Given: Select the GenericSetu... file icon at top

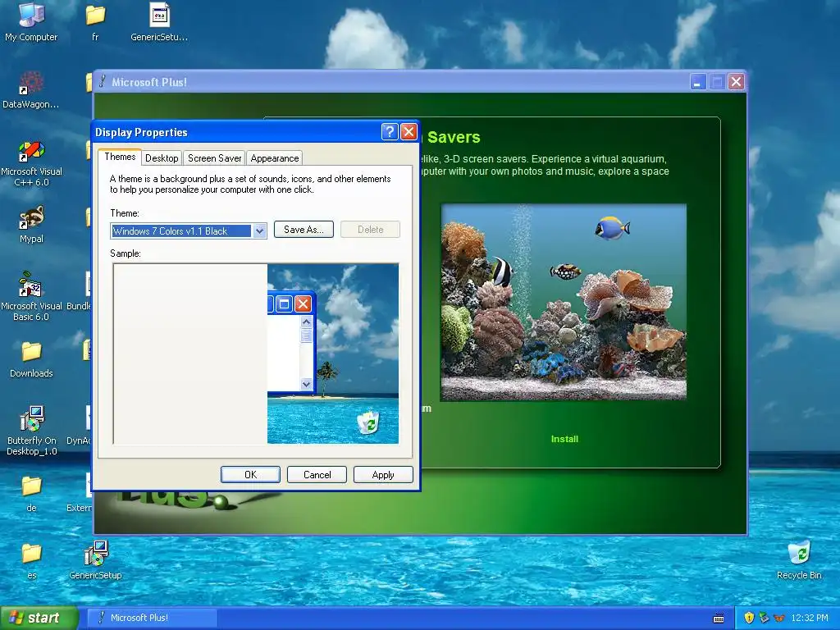Looking at the screenshot, I should [159, 21].
